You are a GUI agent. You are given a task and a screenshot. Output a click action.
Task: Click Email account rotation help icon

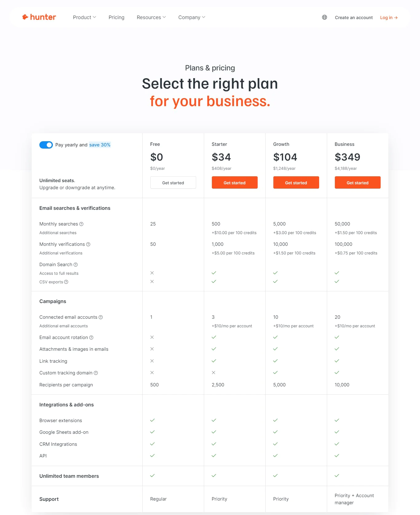pos(91,337)
